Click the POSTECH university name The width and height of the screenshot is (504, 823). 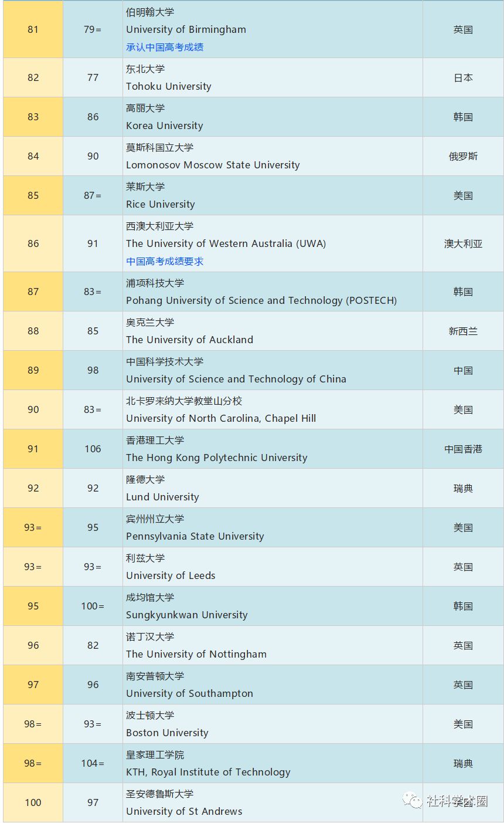click(x=261, y=300)
